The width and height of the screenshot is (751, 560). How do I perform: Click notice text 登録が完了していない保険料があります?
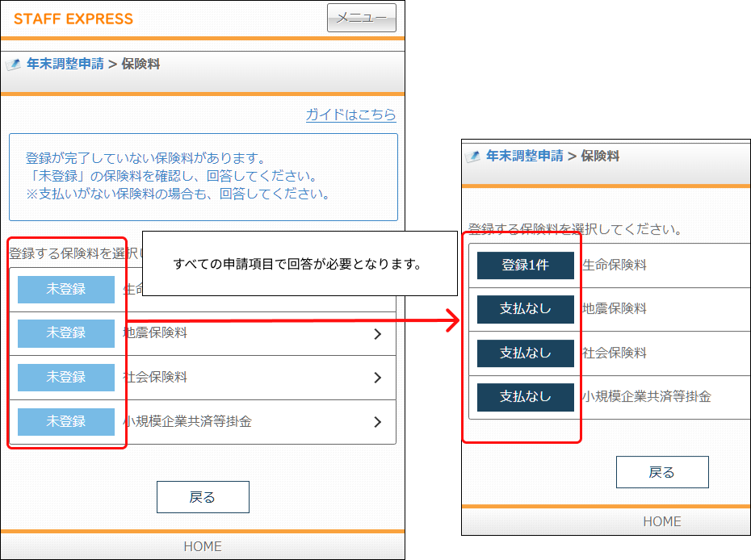[145, 158]
